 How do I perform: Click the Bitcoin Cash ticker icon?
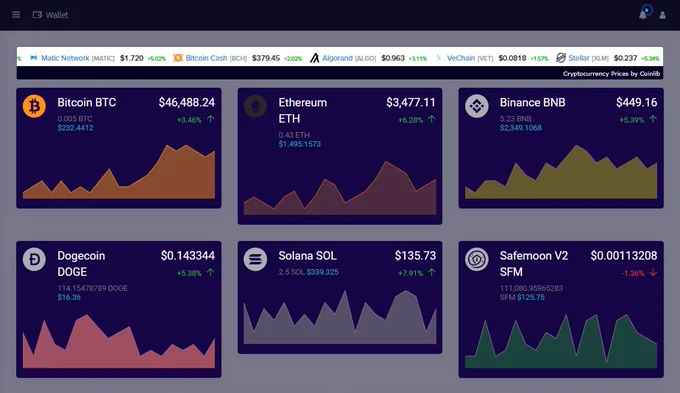[178, 58]
